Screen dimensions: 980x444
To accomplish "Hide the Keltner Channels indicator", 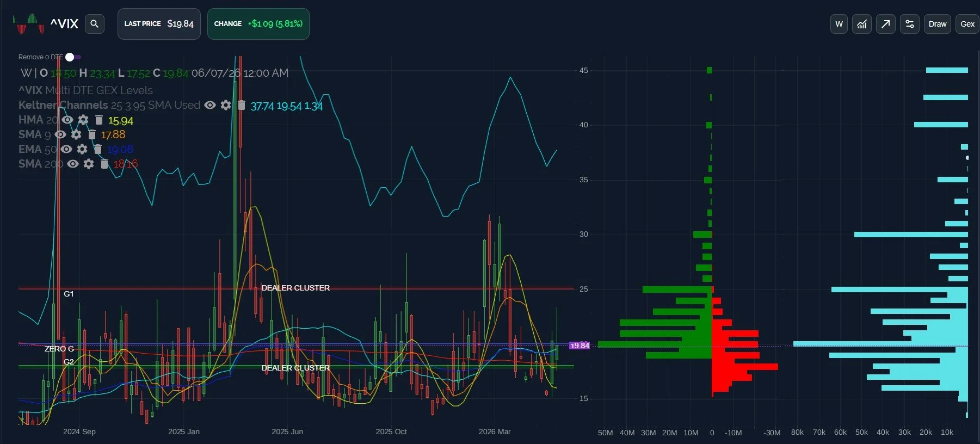I will [x=210, y=105].
